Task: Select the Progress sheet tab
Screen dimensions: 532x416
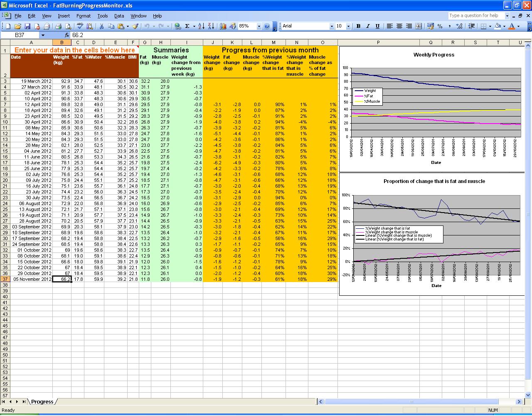Action: (42, 402)
